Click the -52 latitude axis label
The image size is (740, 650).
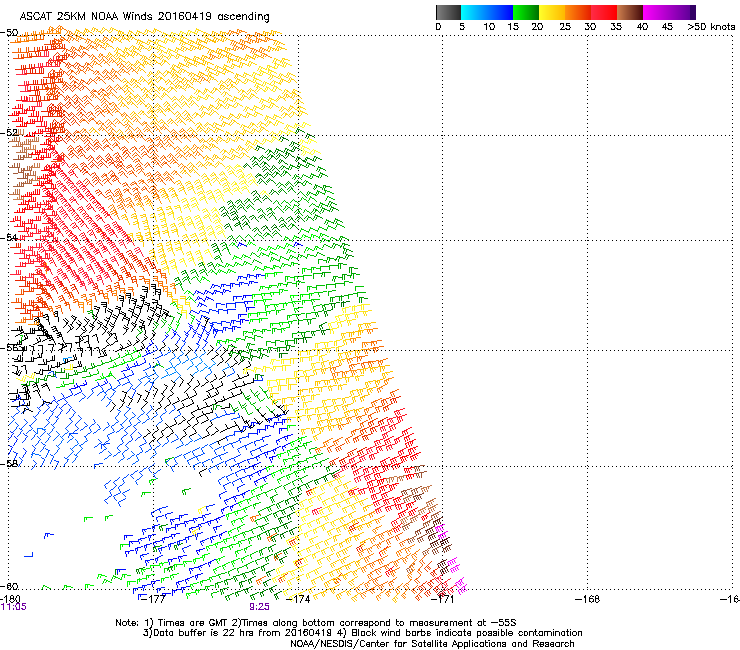(9, 133)
